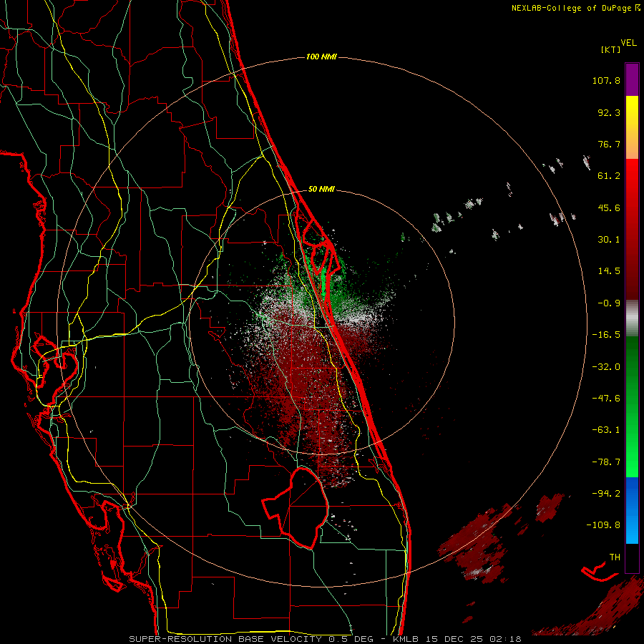Viewport: 644px width, 644px height.
Task: Click the 107.8 legend value
Action: click(x=606, y=80)
